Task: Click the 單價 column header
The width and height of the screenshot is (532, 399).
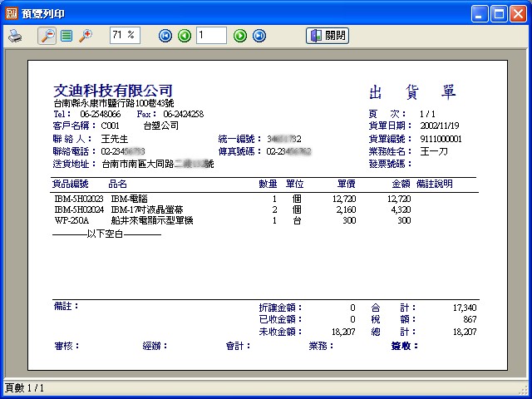Action: [347, 184]
